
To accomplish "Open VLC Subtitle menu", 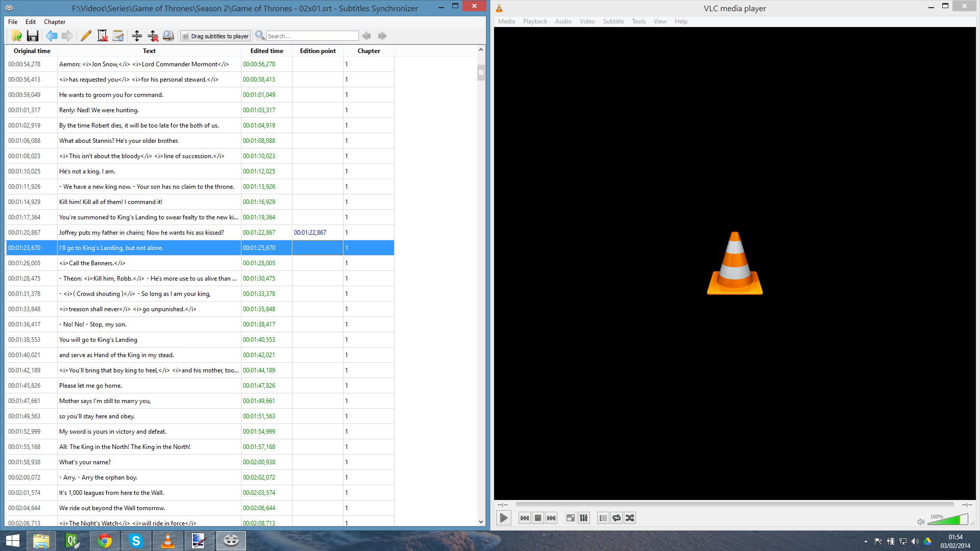I will pyautogui.click(x=613, y=21).
